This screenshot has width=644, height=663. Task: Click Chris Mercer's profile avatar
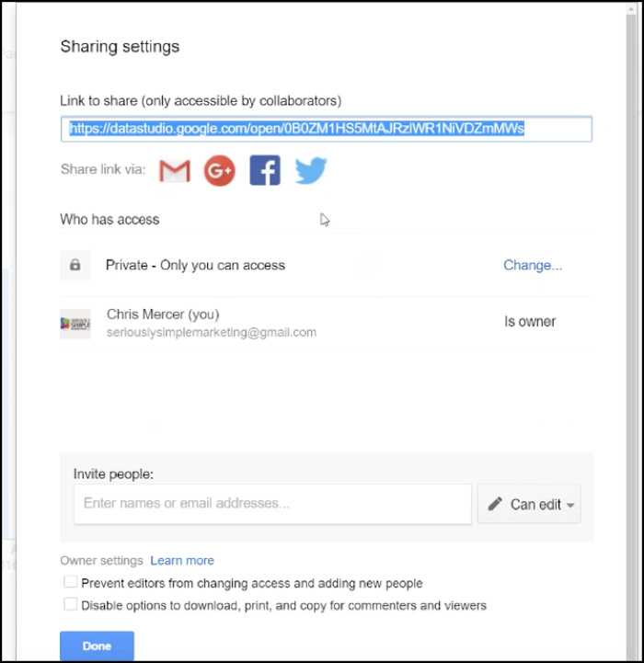[x=75, y=324]
